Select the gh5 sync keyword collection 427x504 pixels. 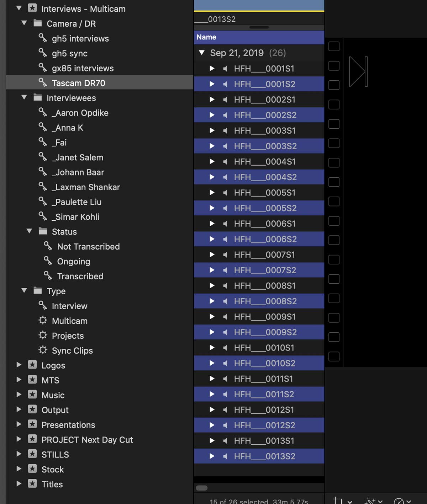(x=70, y=53)
